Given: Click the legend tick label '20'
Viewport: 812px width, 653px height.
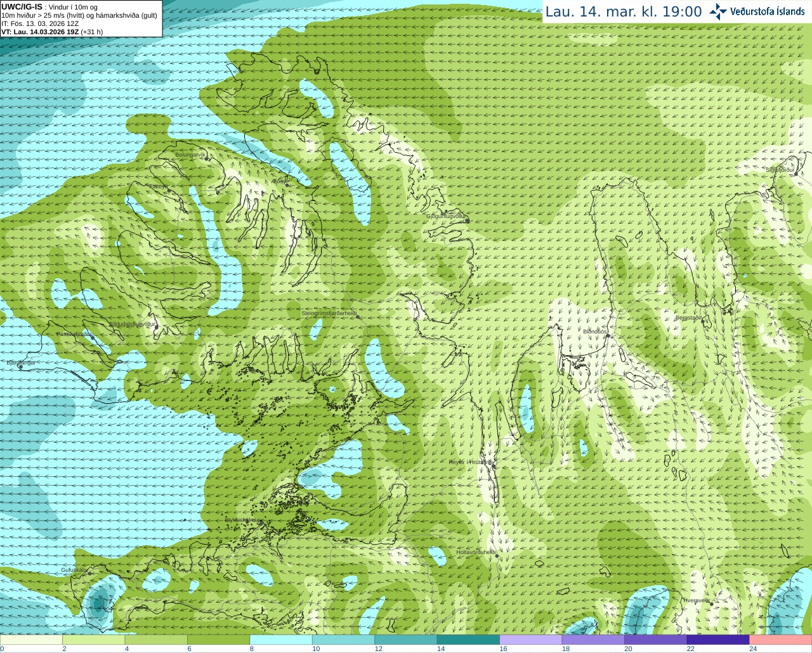Looking at the screenshot, I should 628,649.
